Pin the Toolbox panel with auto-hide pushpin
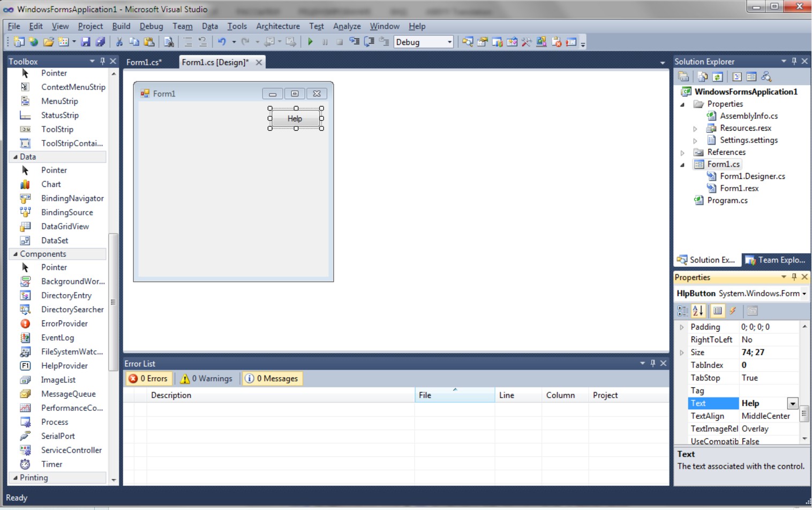812x510 pixels. pyautogui.click(x=102, y=61)
